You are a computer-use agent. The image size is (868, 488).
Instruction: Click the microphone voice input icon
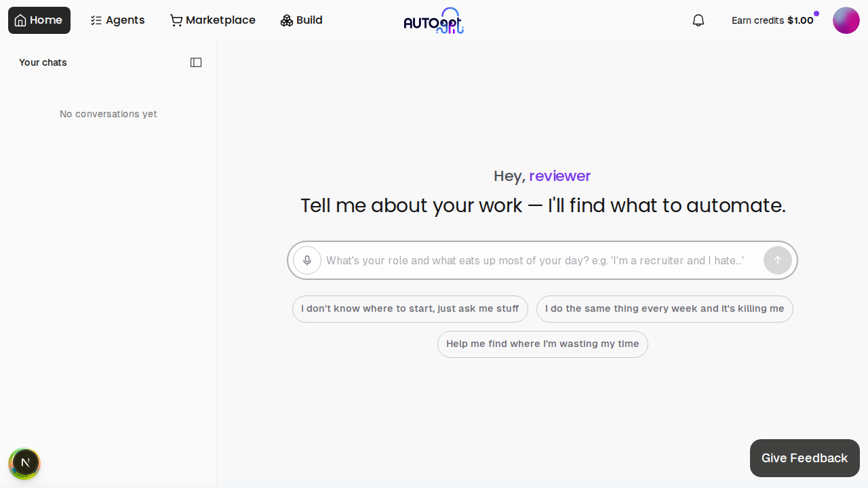(307, 260)
